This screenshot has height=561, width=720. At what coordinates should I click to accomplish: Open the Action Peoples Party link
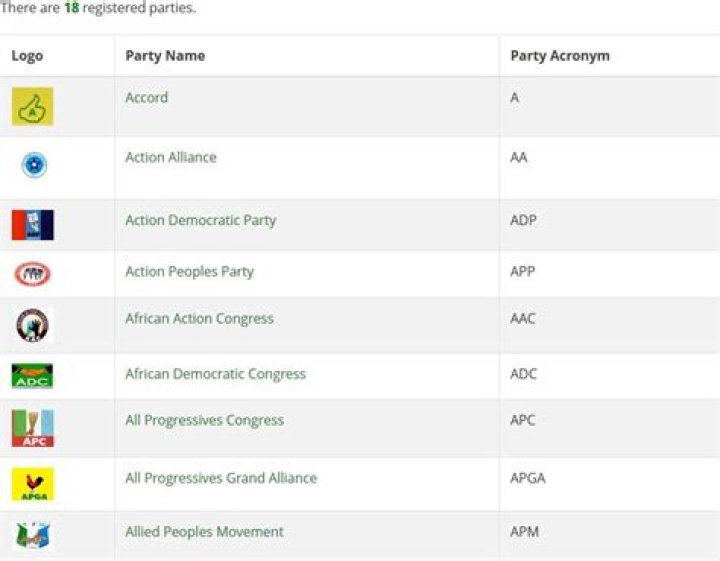coord(189,272)
